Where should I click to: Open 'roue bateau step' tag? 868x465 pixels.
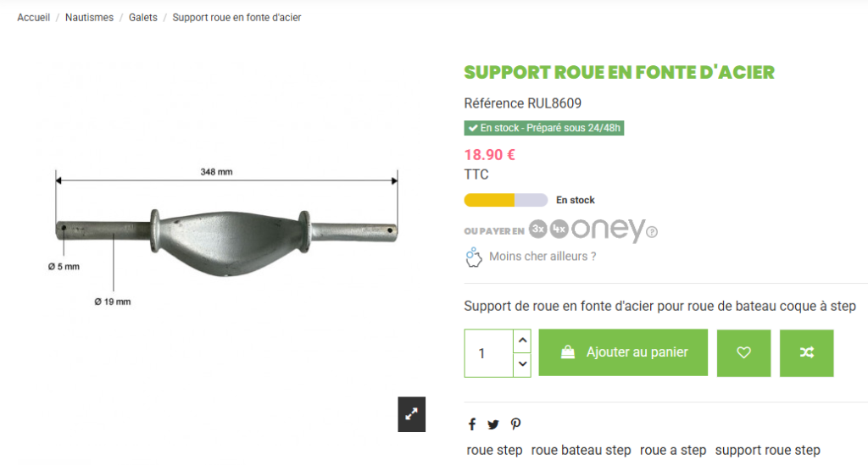click(x=581, y=450)
